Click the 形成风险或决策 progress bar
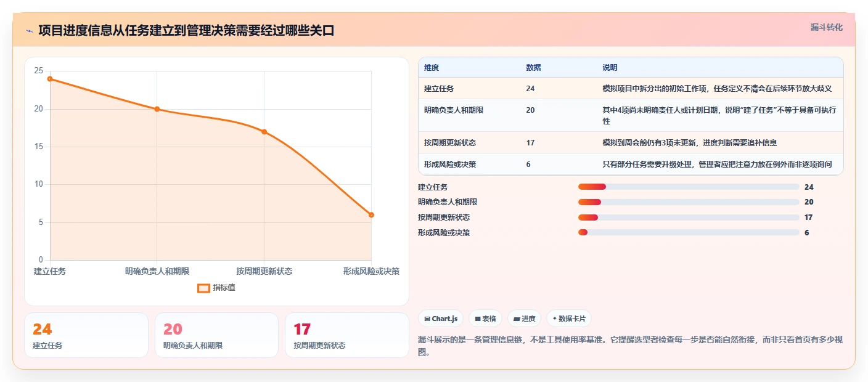Screen dimensions: 868x382 (689, 232)
